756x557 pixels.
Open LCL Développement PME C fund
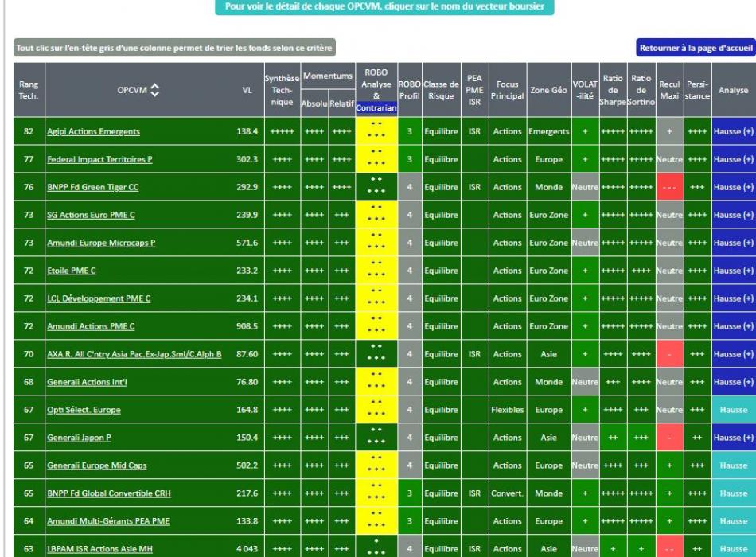[99, 298]
